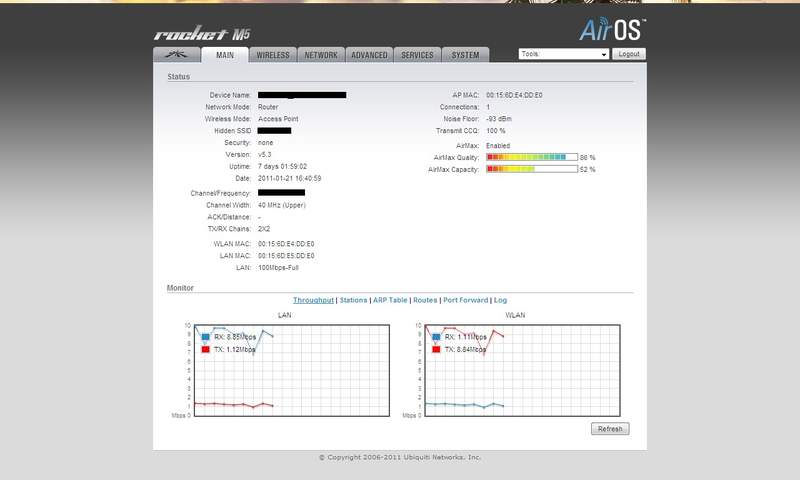800x480 pixels.
Task: Select the Date value 2011-01-21 16:40:59
Action: point(290,179)
